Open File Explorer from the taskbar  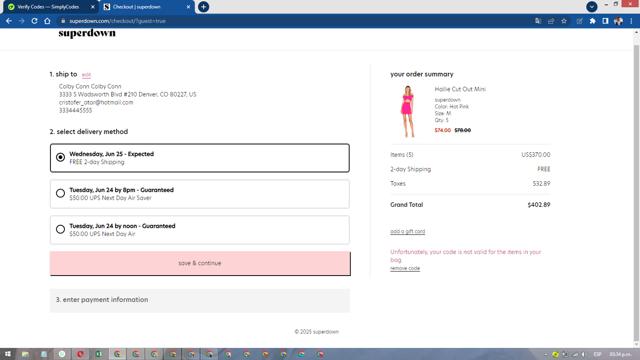(x=25, y=354)
